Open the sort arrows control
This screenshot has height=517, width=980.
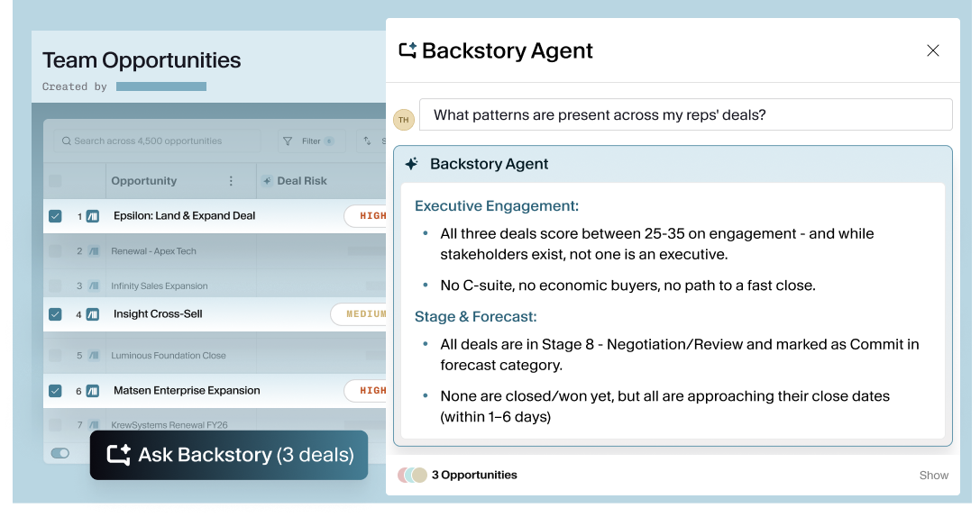pos(367,141)
